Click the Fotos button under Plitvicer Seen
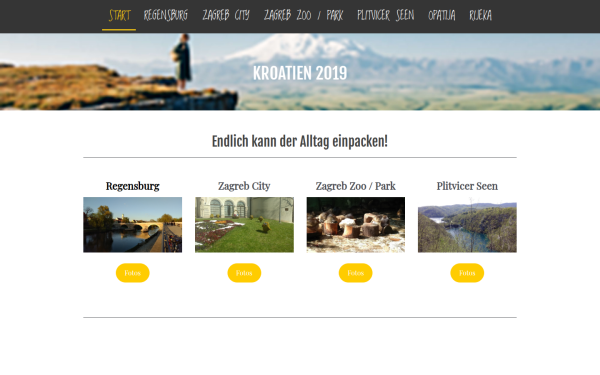 (467, 273)
